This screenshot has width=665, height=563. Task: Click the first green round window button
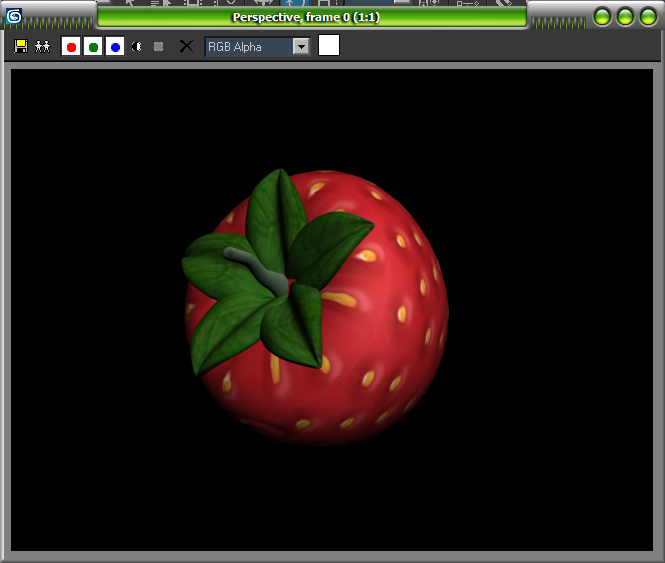pos(602,17)
